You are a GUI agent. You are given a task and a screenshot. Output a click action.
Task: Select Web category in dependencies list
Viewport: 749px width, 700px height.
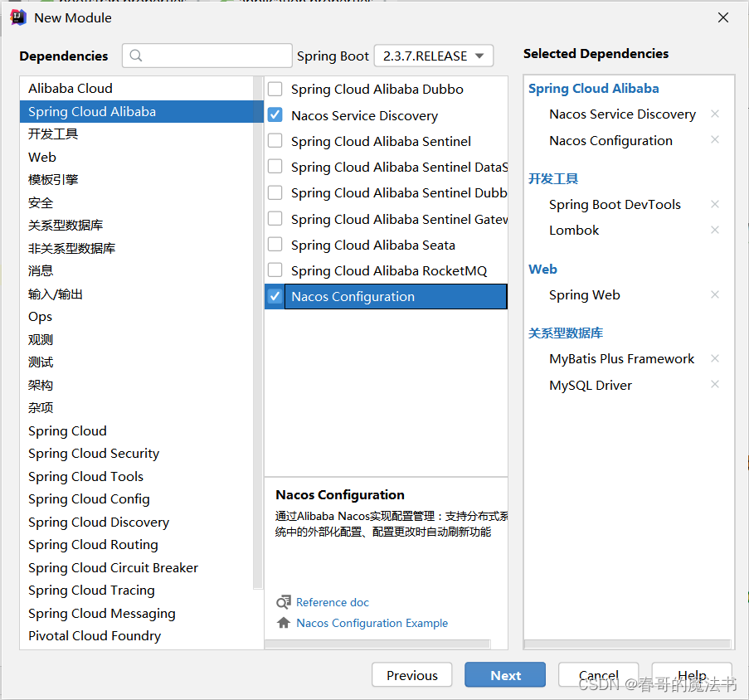coord(137,157)
